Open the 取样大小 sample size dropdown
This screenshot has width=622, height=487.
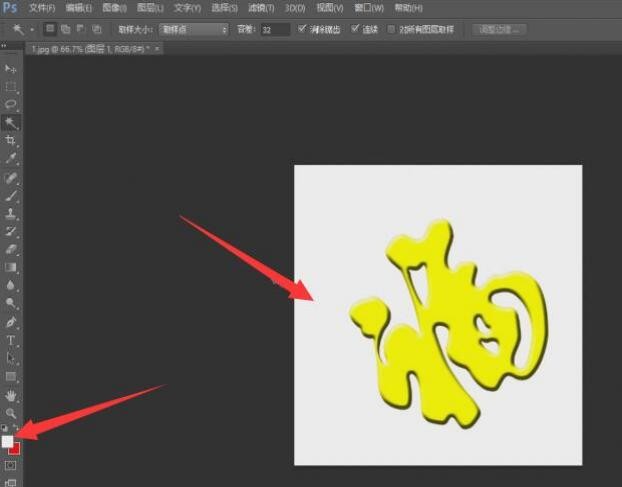pyautogui.click(x=194, y=30)
